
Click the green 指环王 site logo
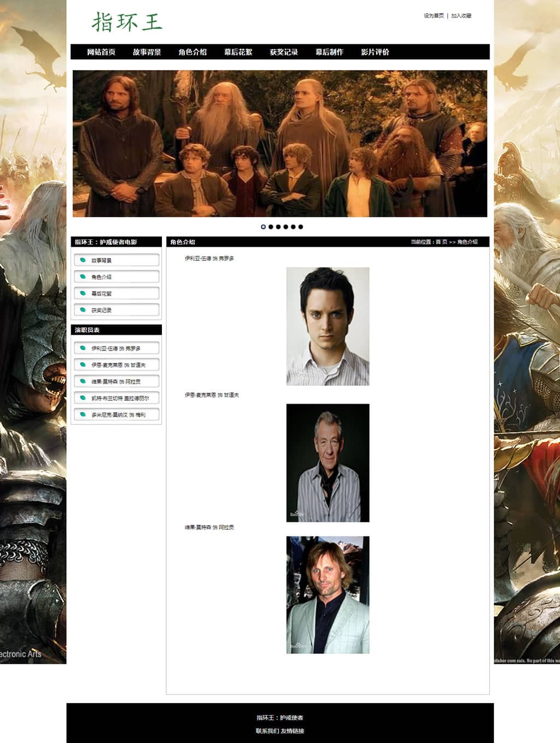tap(127, 22)
